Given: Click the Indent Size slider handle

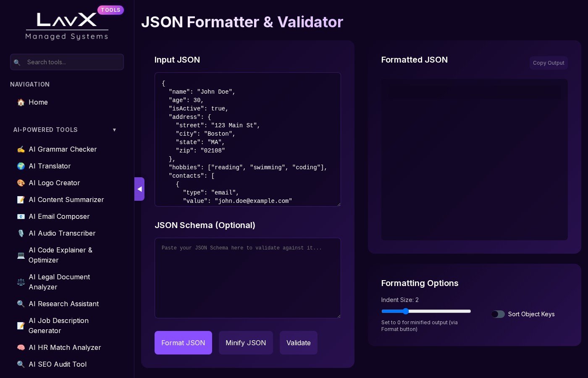Looking at the screenshot, I should tap(406, 311).
